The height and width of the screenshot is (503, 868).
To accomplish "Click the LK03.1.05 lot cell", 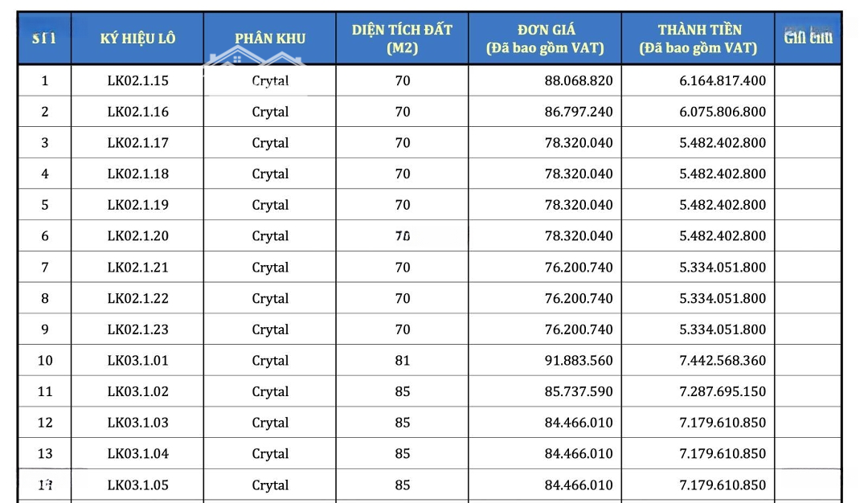I will tap(137, 485).
